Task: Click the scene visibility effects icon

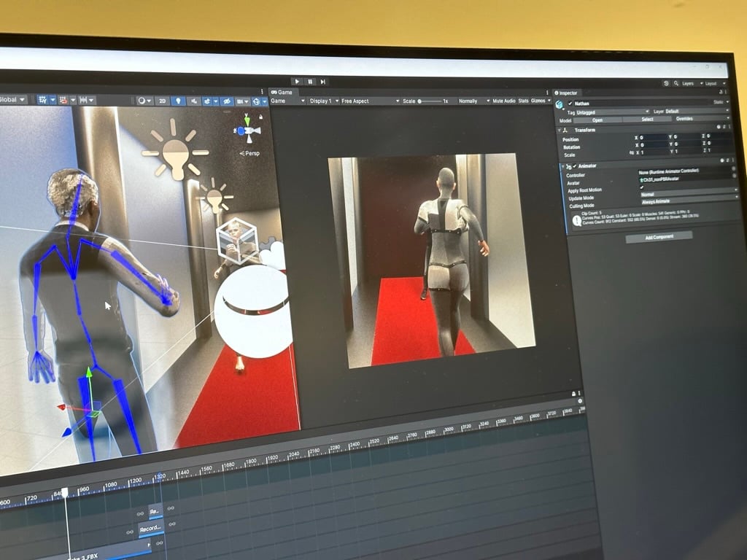Action: coord(226,101)
